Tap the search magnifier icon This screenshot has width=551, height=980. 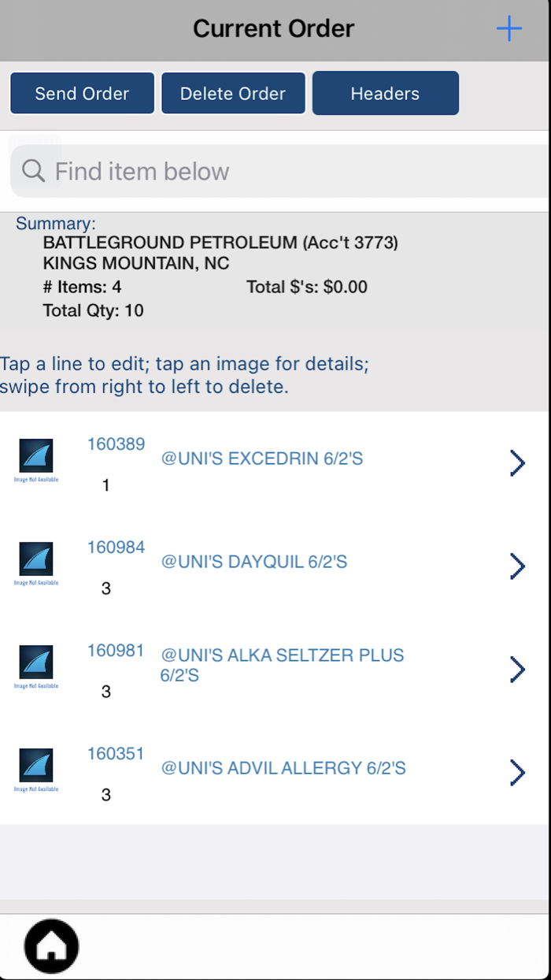[33, 171]
